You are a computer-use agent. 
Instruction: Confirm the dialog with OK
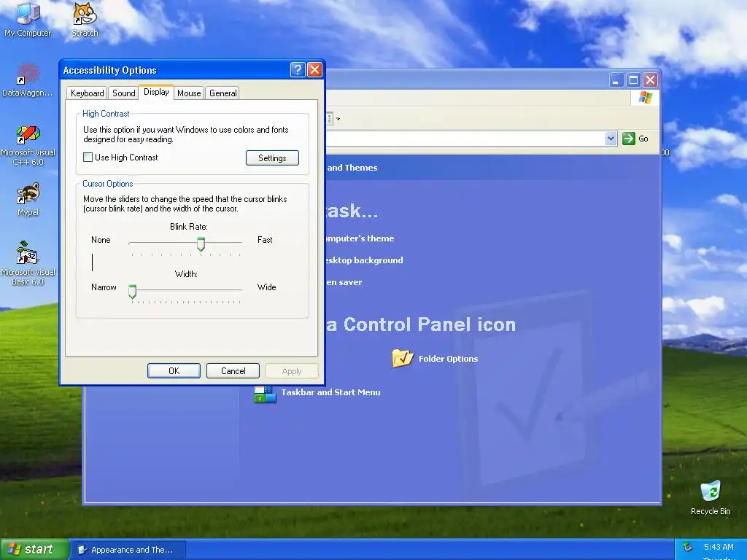(x=174, y=370)
